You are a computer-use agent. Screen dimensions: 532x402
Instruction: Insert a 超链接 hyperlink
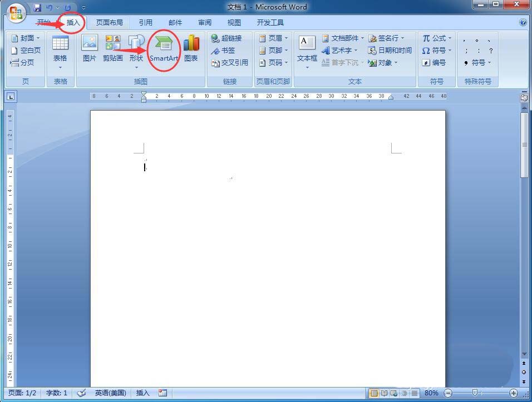[226, 38]
